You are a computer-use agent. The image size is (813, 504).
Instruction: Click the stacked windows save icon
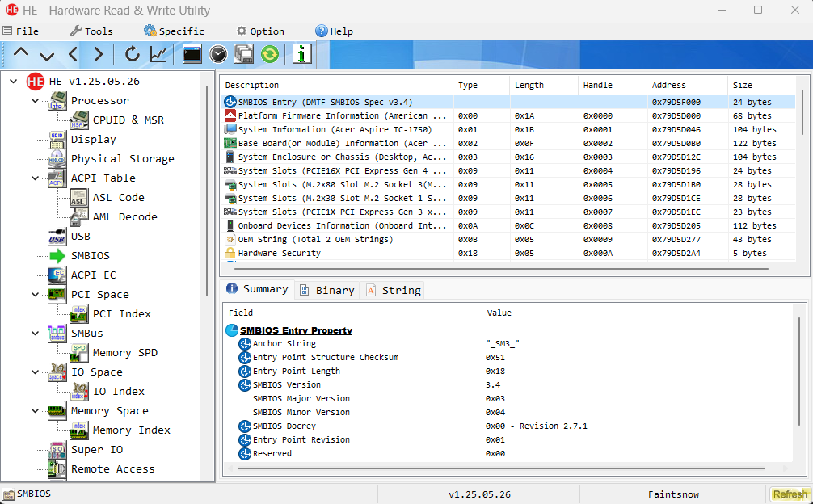pyautogui.click(x=244, y=54)
